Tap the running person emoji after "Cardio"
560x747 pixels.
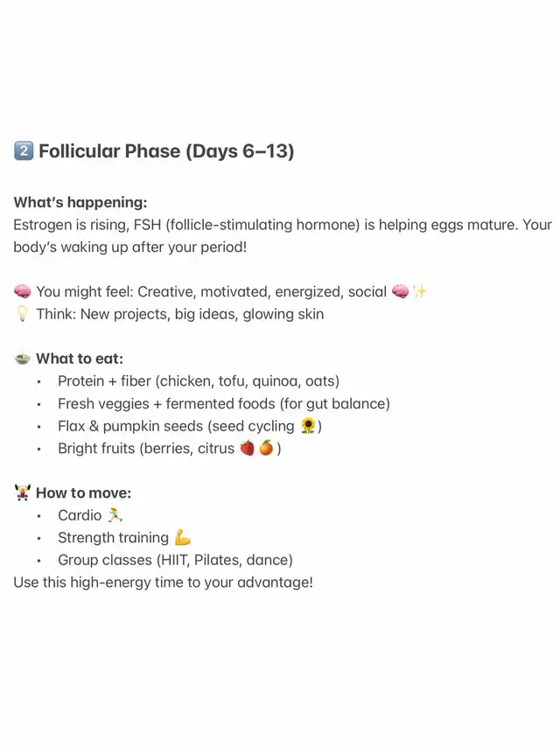[x=114, y=515]
